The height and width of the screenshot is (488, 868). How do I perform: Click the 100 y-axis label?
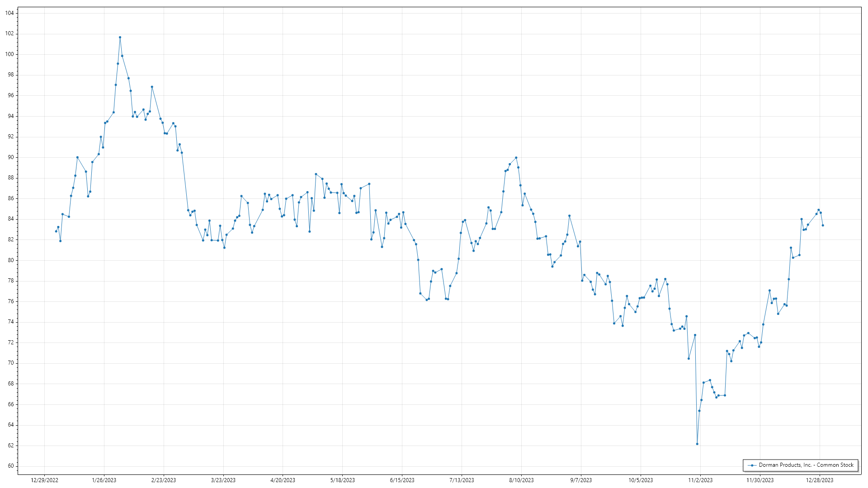coord(9,54)
